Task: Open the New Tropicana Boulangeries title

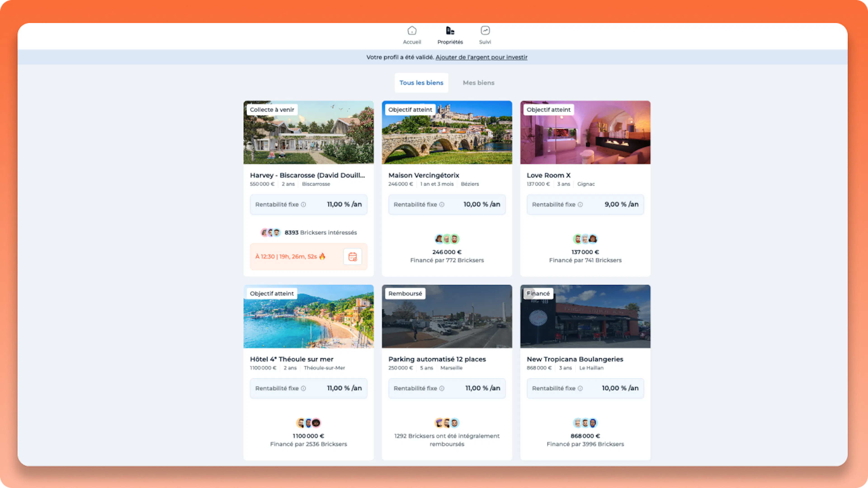Action: (575, 359)
